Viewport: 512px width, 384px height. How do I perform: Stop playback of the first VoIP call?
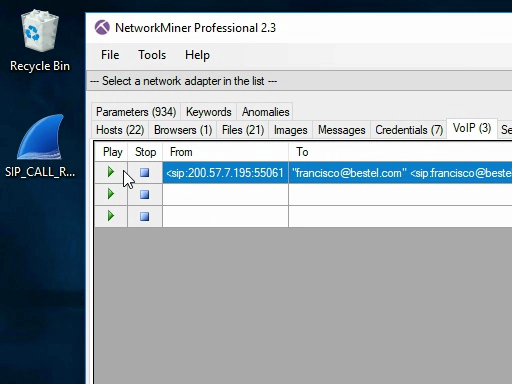[x=145, y=172]
